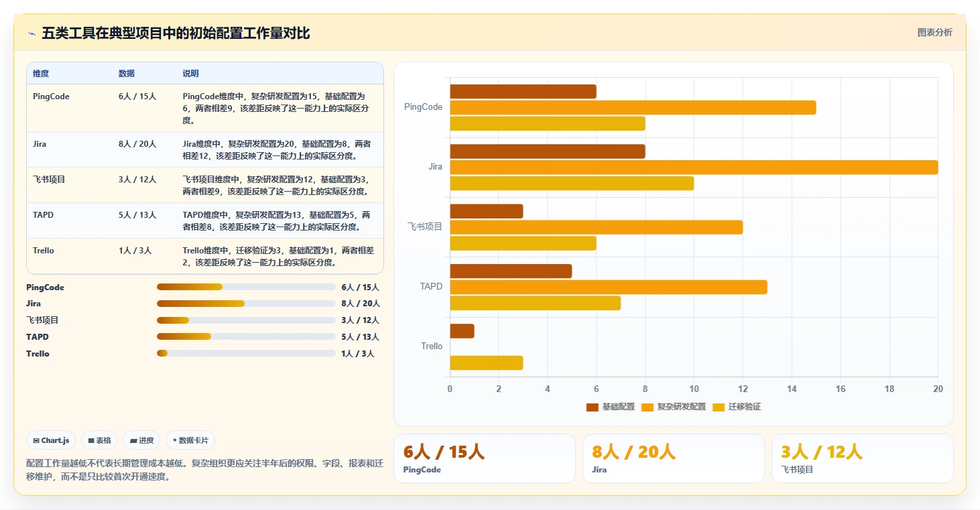The image size is (980, 510).
Task: Open the PingCode 6人 / 15人 data card
Action: 484,458
